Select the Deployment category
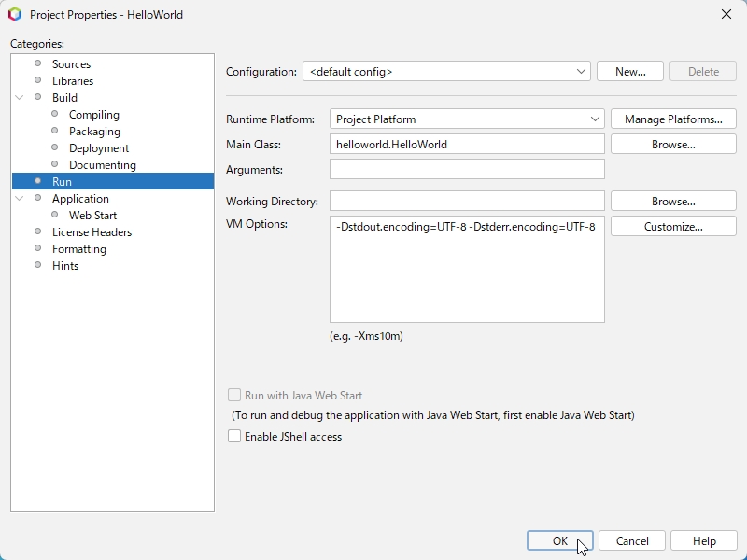Screen dimensions: 747x560 click(x=97, y=147)
